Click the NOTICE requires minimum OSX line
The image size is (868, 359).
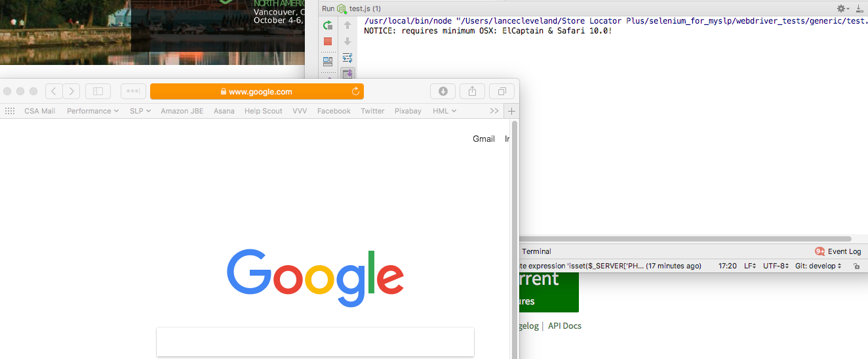coord(488,31)
